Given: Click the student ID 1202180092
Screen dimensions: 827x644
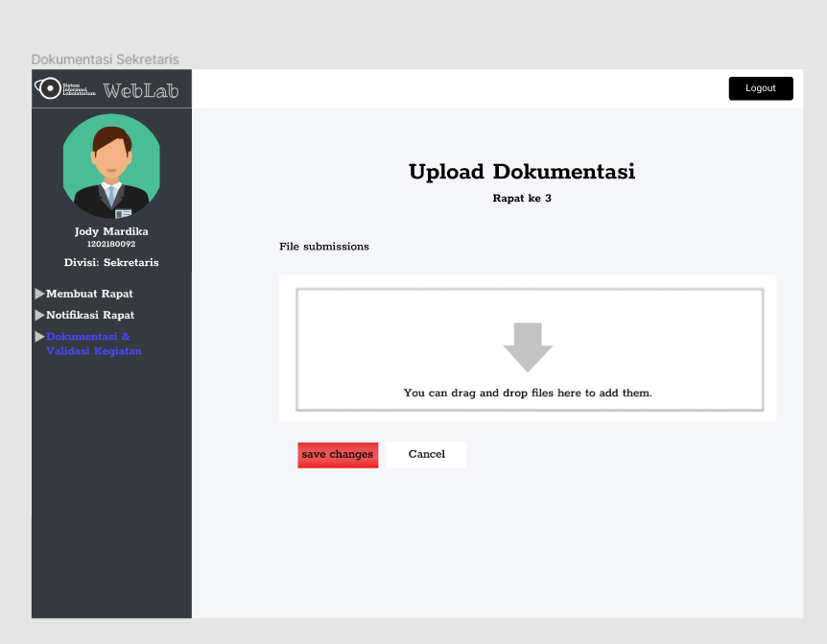Looking at the screenshot, I should (x=110, y=245).
